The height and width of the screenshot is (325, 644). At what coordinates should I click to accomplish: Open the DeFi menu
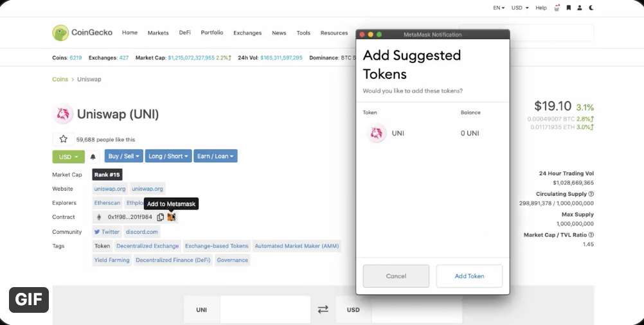coord(185,32)
